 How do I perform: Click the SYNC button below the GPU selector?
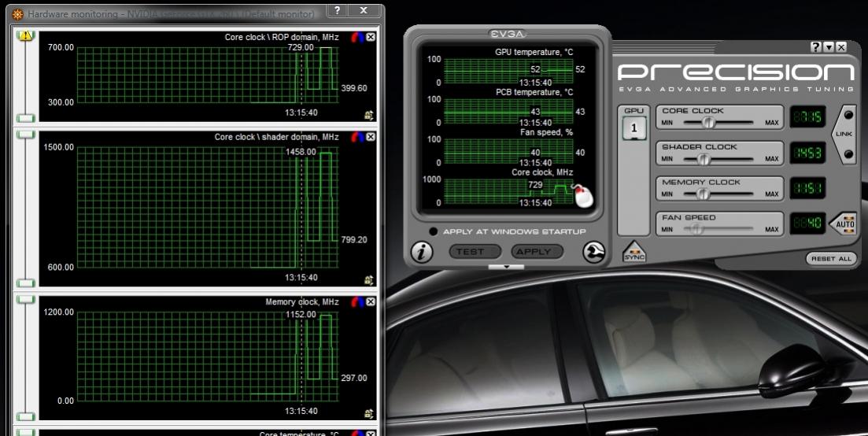tap(634, 253)
